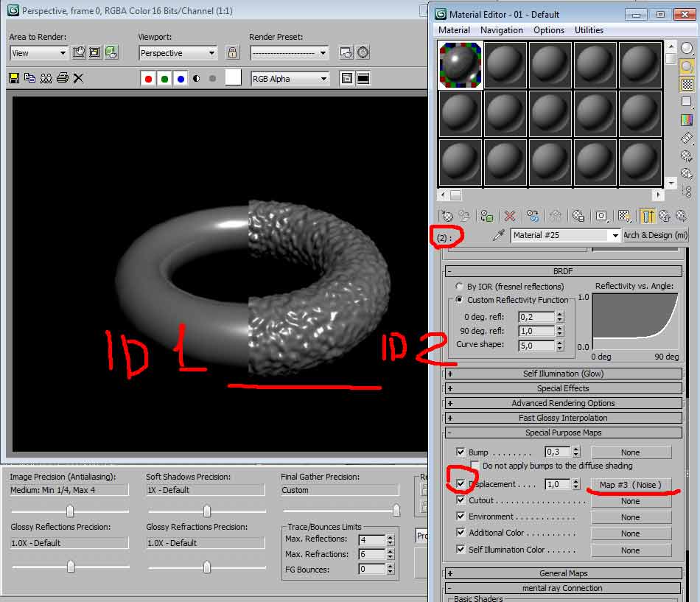
Task: Pick material from object with eyedropper
Action: coord(498,235)
